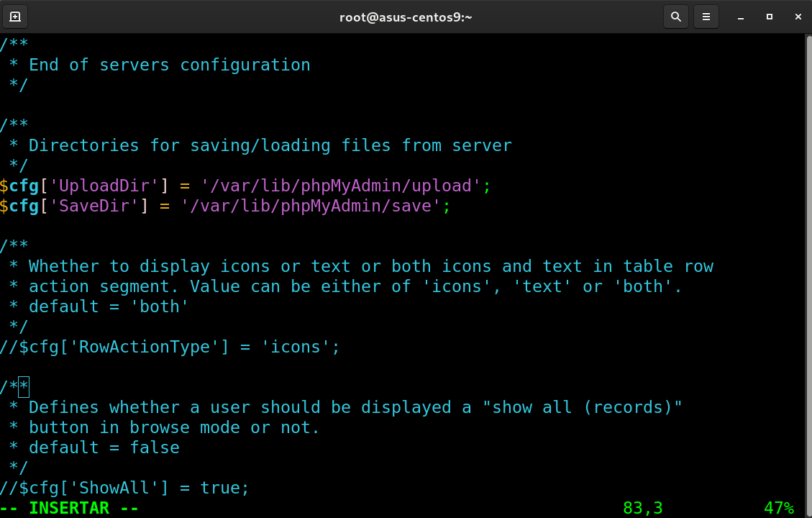812x518 pixels.
Task: Place cursor on the SaveDir config line
Action: click(225, 206)
